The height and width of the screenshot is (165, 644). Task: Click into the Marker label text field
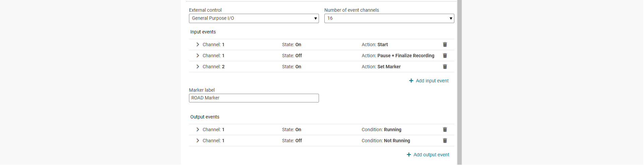(254, 98)
